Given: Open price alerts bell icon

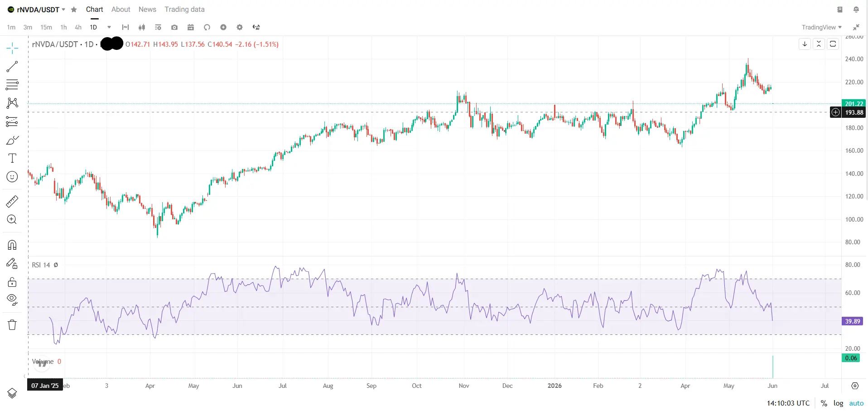Looking at the screenshot, I should (856, 10).
